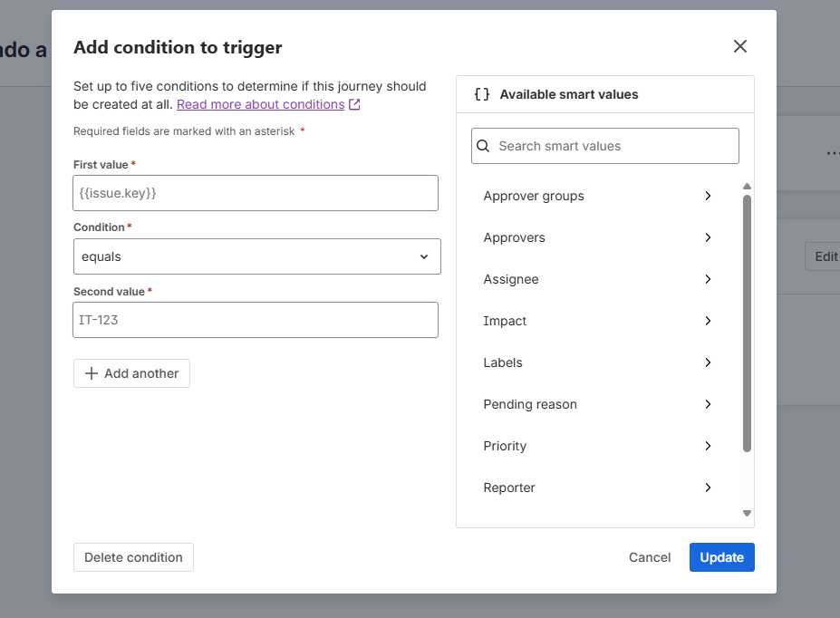Open the Read more about conditions link
840x618 pixels.
[x=260, y=104]
